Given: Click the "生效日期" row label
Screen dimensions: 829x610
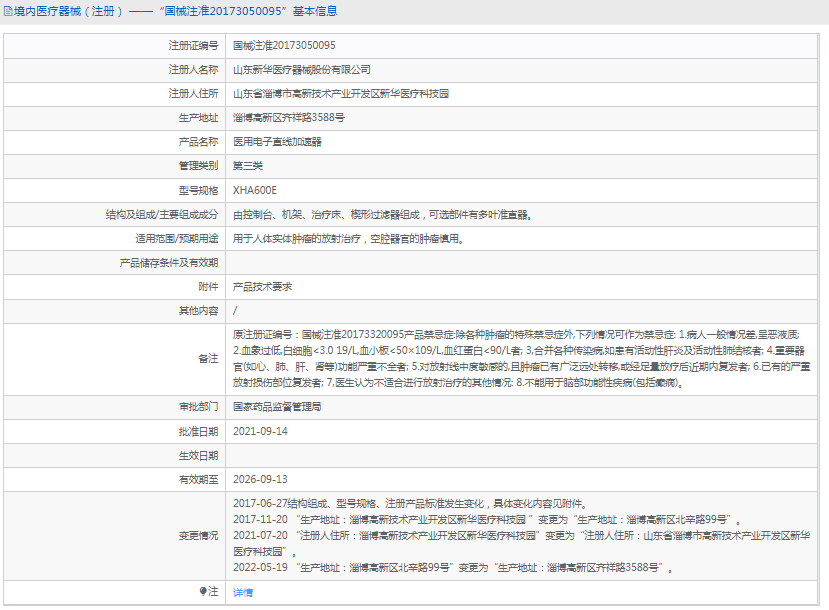Looking at the screenshot, I should coord(198,456).
